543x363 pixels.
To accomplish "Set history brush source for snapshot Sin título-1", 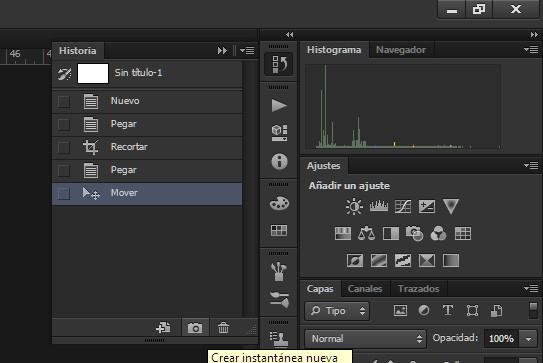I will pos(64,74).
